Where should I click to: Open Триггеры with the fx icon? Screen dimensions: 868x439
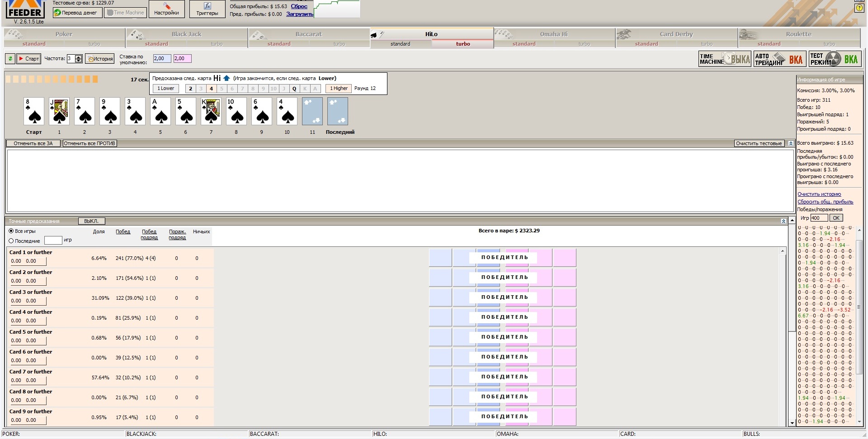point(207,9)
